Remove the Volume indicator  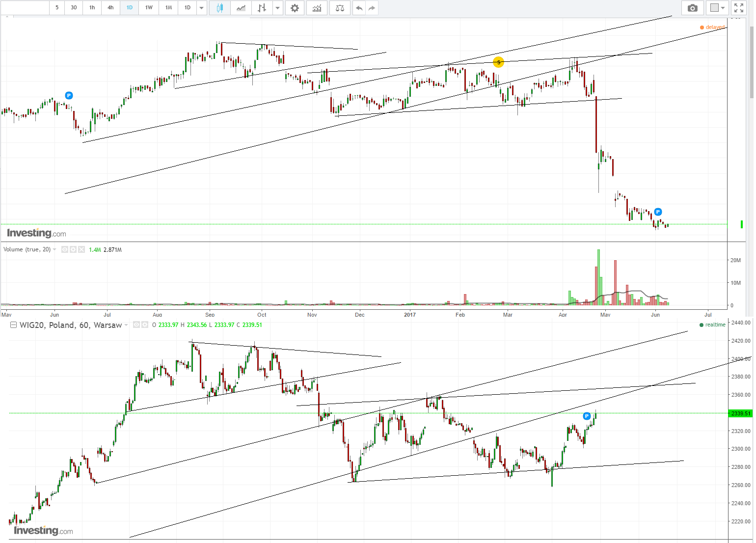81,249
